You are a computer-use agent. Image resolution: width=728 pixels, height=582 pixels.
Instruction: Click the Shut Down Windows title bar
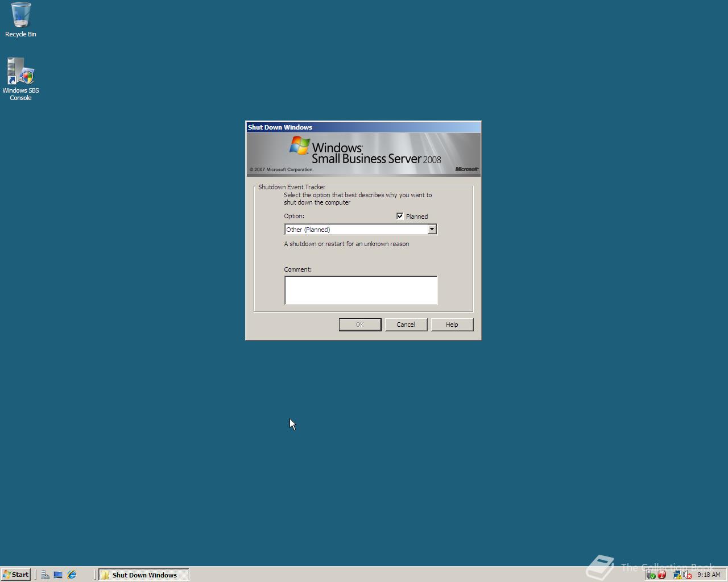363,127
